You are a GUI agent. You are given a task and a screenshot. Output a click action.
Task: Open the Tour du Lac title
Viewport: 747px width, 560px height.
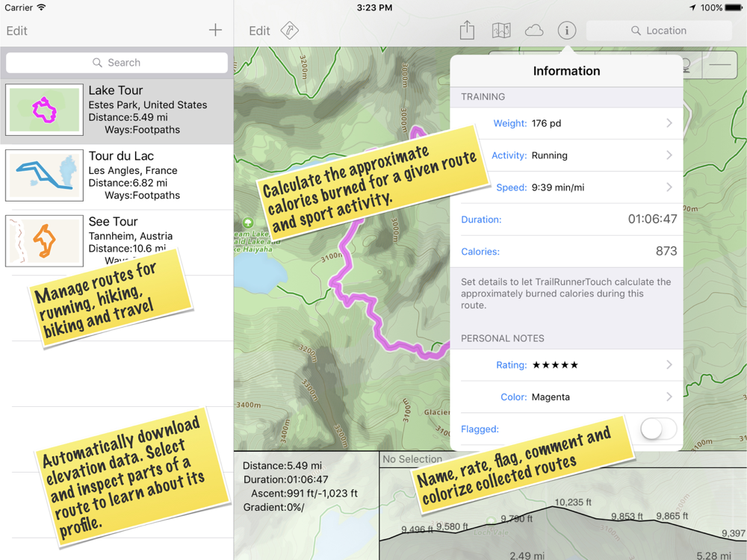pyautogui.click(x=121, y=156)
